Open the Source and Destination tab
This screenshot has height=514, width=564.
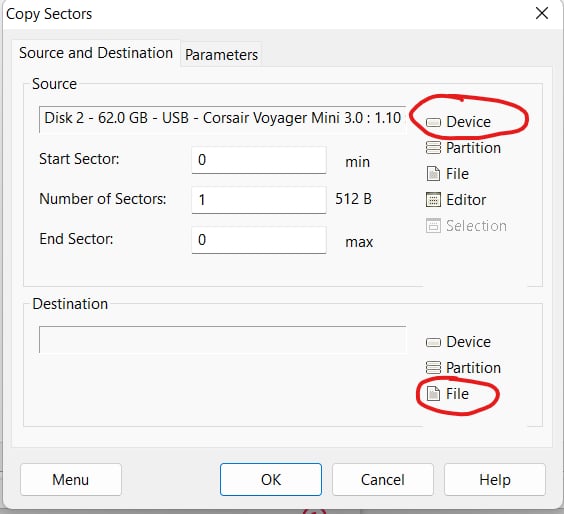pos(96,53)
